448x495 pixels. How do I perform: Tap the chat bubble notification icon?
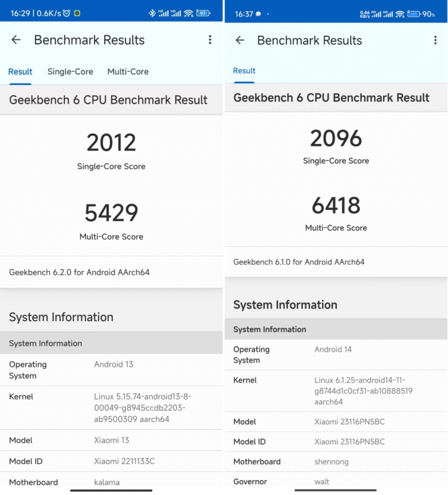coord(259,14)
